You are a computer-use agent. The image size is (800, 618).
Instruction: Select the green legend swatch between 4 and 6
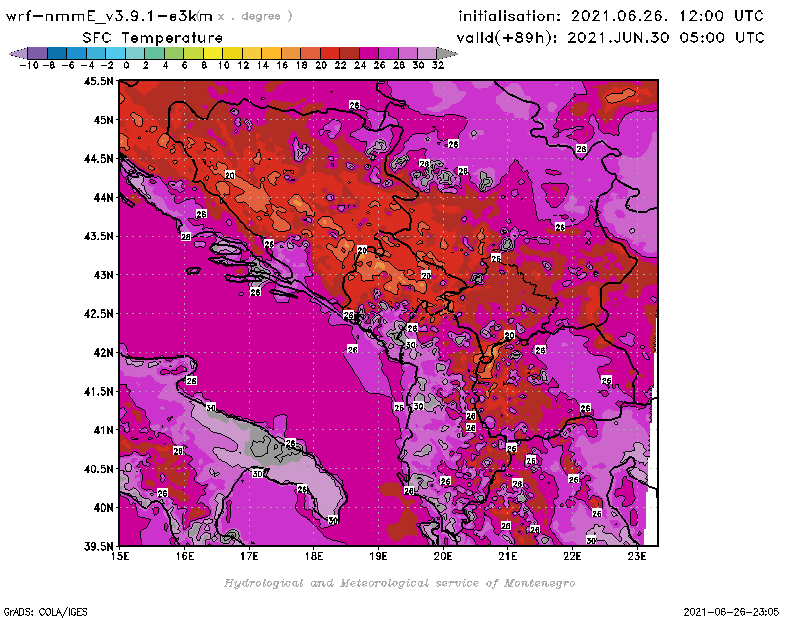click(174, 53)
